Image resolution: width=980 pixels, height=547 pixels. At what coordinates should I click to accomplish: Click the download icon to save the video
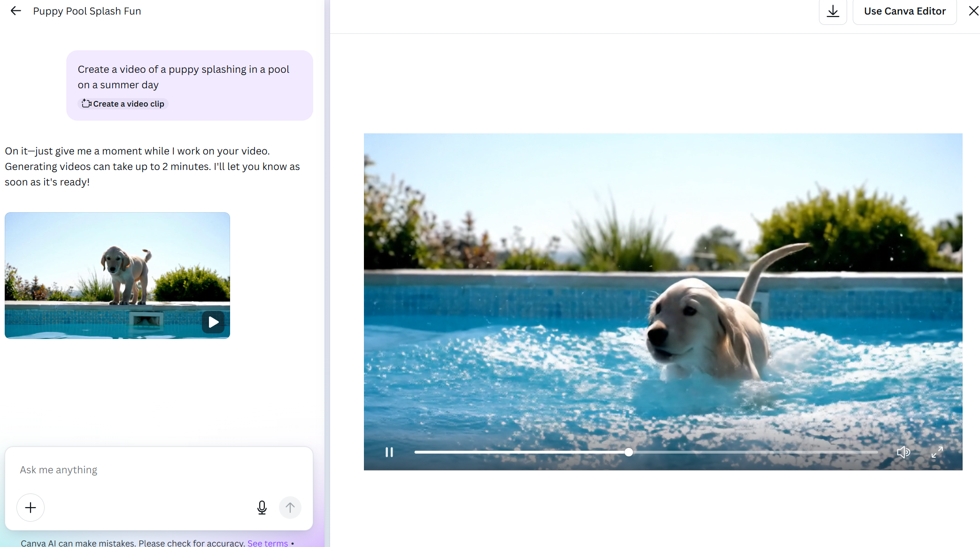tap(833, 11)
